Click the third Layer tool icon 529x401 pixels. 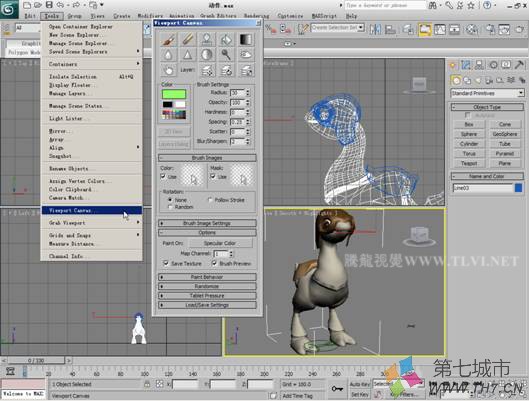(246, 70)
